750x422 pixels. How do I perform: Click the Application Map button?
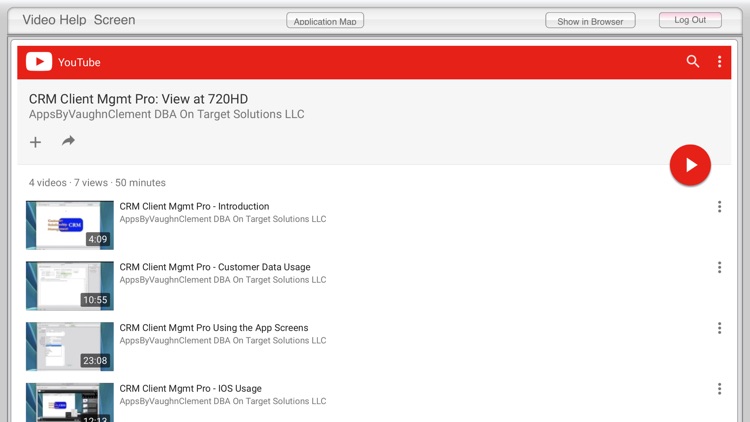(325, 21)
